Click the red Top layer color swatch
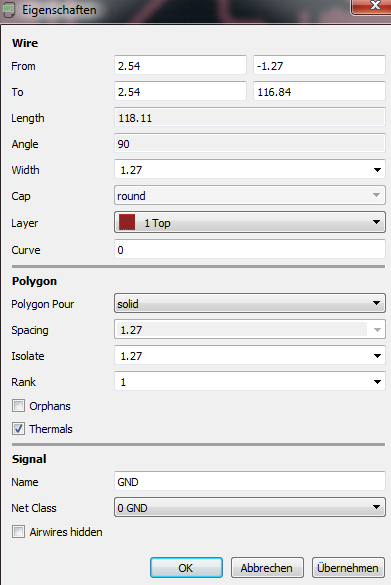This screenshot has width=391, height=585. coord(126,222)
